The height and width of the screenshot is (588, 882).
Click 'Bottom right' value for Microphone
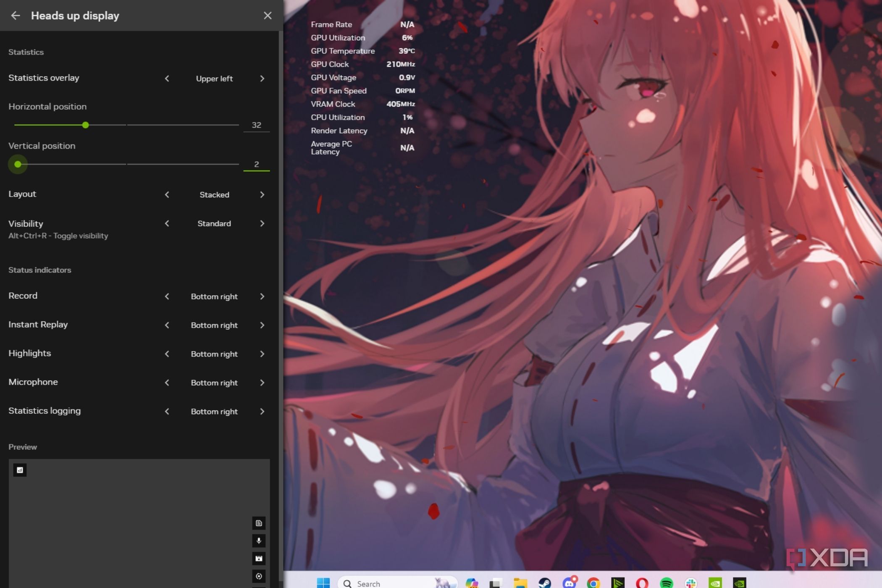(x=214, y=383)
